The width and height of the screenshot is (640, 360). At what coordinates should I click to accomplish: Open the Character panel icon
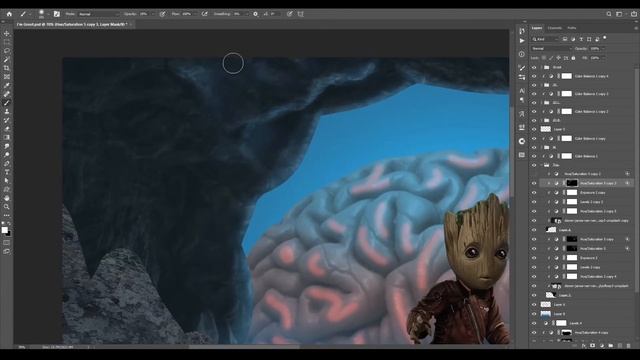[522, 91]
